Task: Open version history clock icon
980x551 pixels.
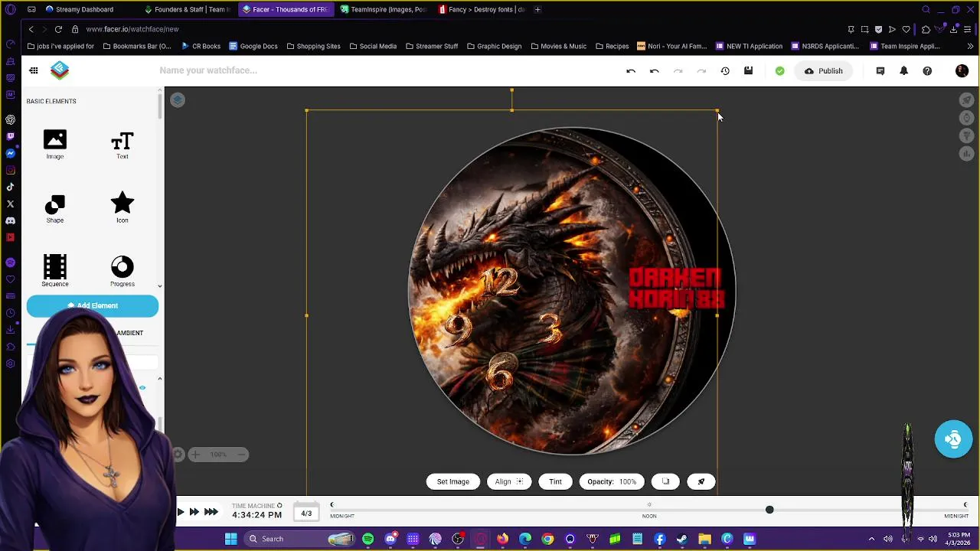Action: (725, 70)
